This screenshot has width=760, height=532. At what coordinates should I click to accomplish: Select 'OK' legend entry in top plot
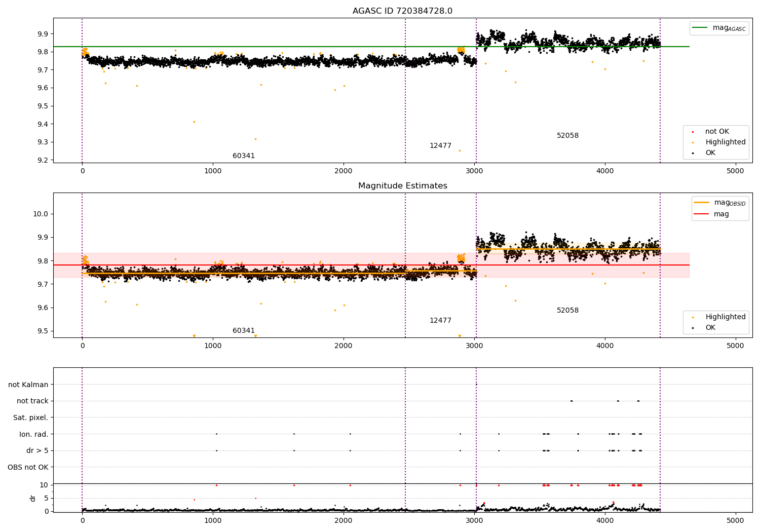710,153
